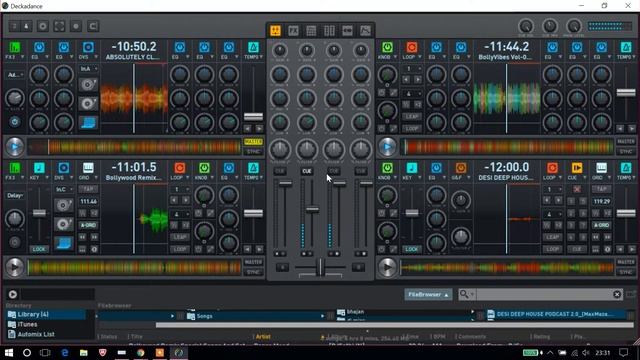This screenshot has height=360, width=640.
Task: Click the volume speaker icon in system tray
Action: (586, 353)
